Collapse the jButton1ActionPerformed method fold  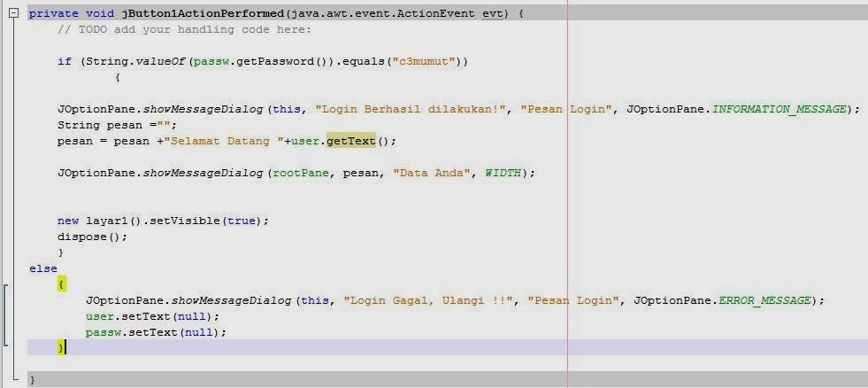coord(15,13)
